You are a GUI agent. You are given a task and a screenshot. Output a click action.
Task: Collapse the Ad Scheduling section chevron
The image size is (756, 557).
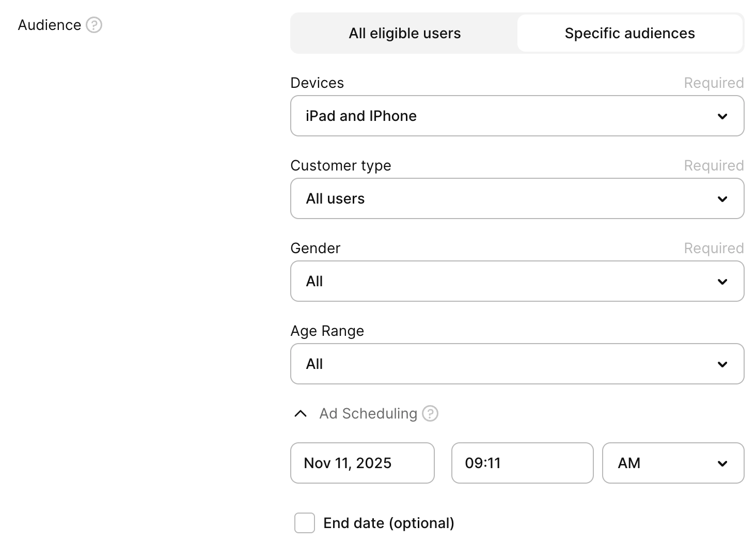click(x=300, y=413)
